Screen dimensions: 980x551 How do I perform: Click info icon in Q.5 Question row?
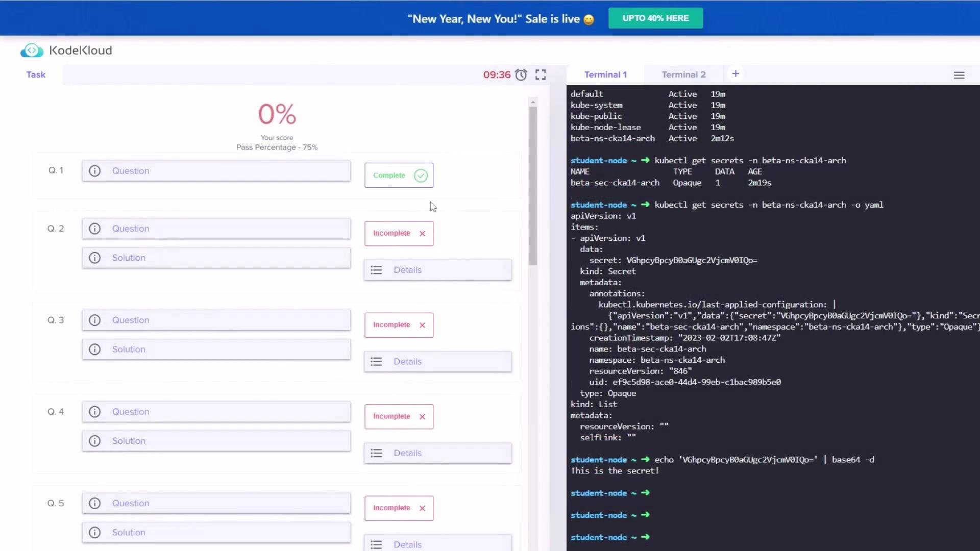coord(95,504)
